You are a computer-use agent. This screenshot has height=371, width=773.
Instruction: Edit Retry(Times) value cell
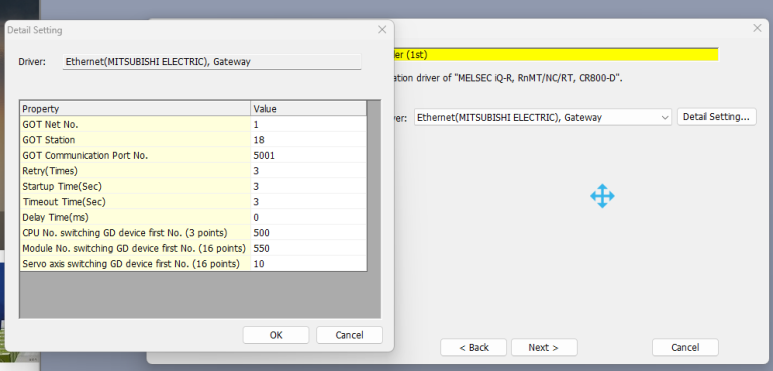click(x=309, y=171)
